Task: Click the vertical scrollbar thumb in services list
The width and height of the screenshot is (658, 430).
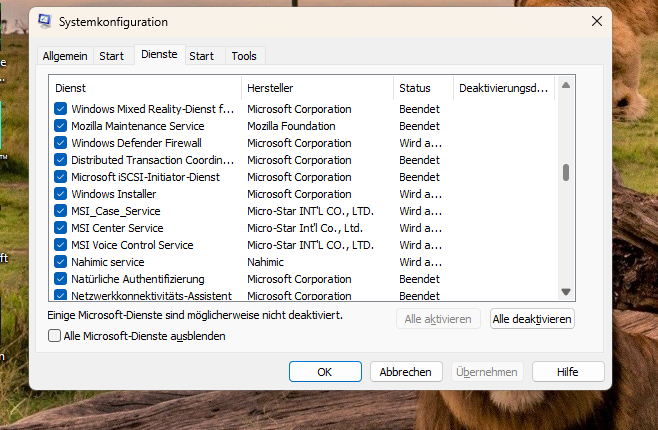Action: point(565,172)
